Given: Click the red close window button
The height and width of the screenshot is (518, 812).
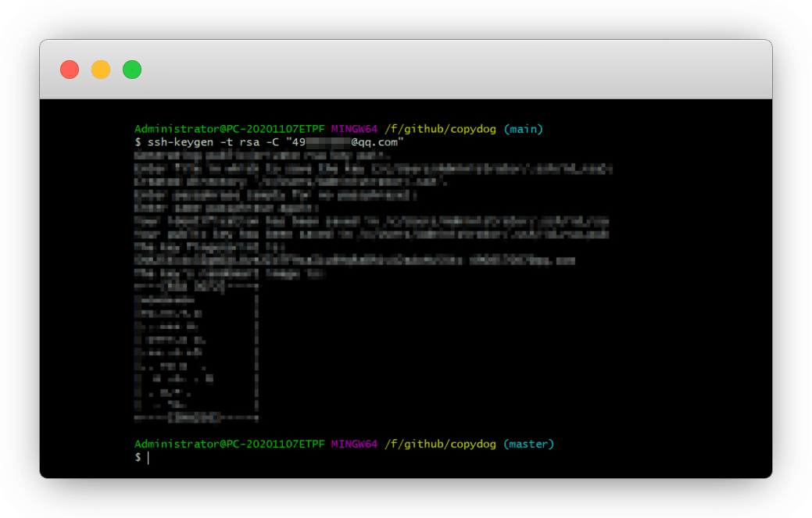Looking at the screenshot, I should click(70, 70).
